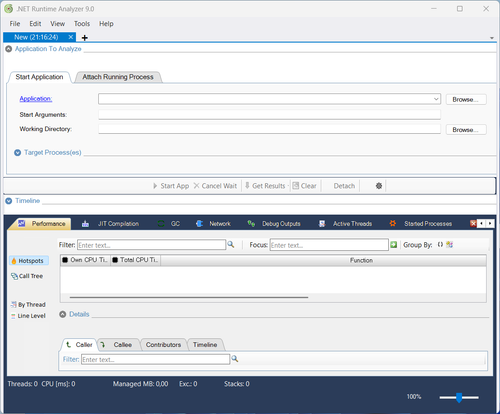500x414 pixels.
Task: Switch to the Network tab
Action: (213, 224)
